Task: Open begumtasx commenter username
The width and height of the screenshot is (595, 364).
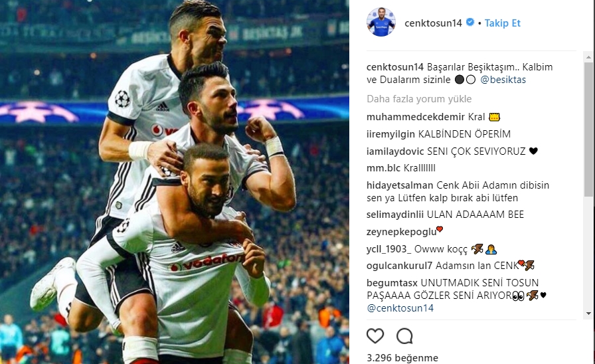Action: (x=392, y=283)
